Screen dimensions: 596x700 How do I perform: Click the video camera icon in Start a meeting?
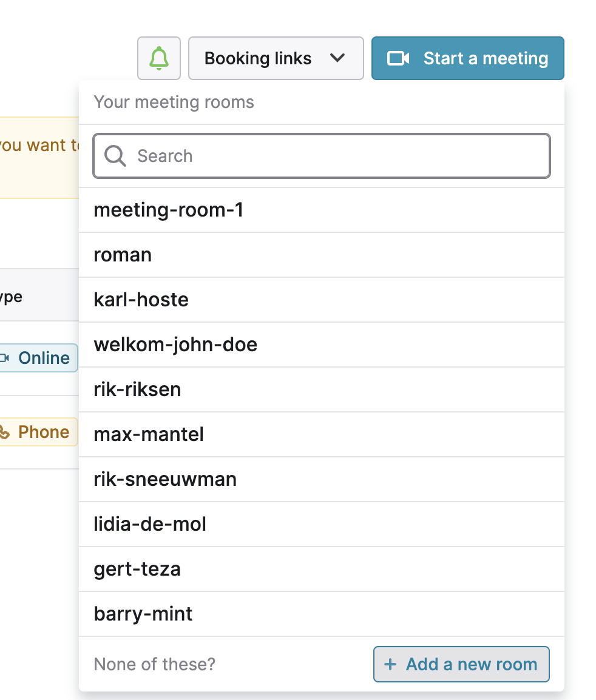pyautogui.click(x=398, y=58)
